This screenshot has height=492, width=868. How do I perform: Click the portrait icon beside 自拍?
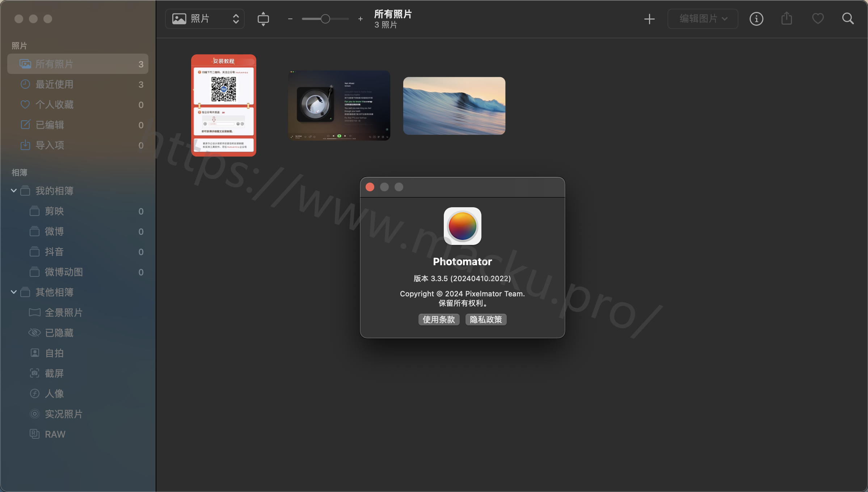click(34, 353)
